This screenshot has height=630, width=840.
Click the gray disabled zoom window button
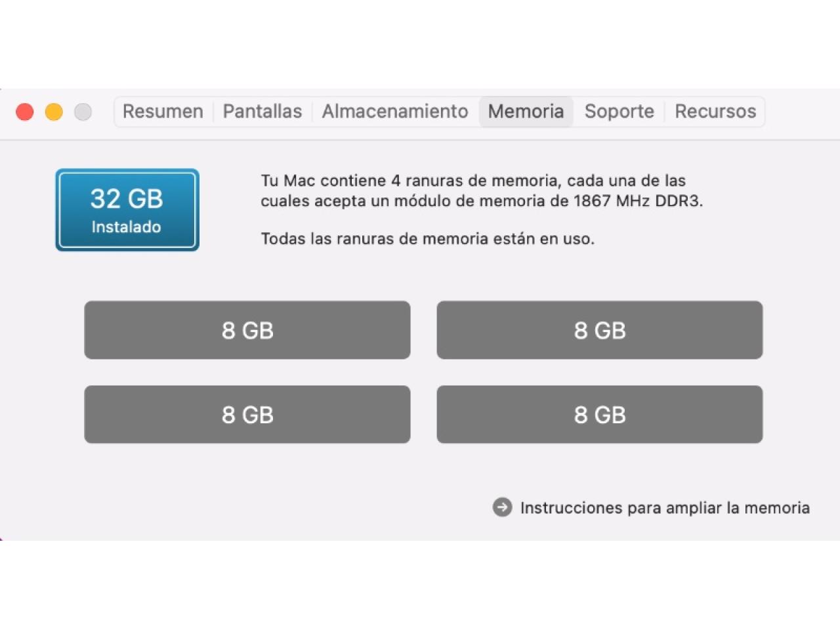pyautogui.click(x=83, y=112)
